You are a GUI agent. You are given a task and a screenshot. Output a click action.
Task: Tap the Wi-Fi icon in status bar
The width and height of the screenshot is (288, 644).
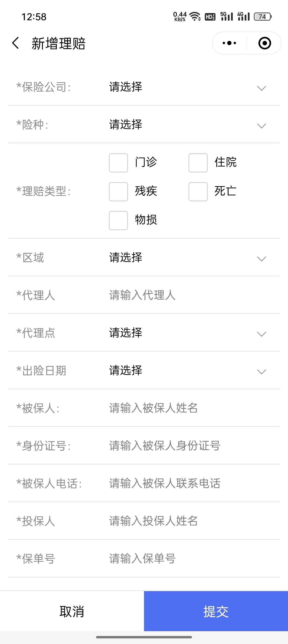(x=195, y=17)
